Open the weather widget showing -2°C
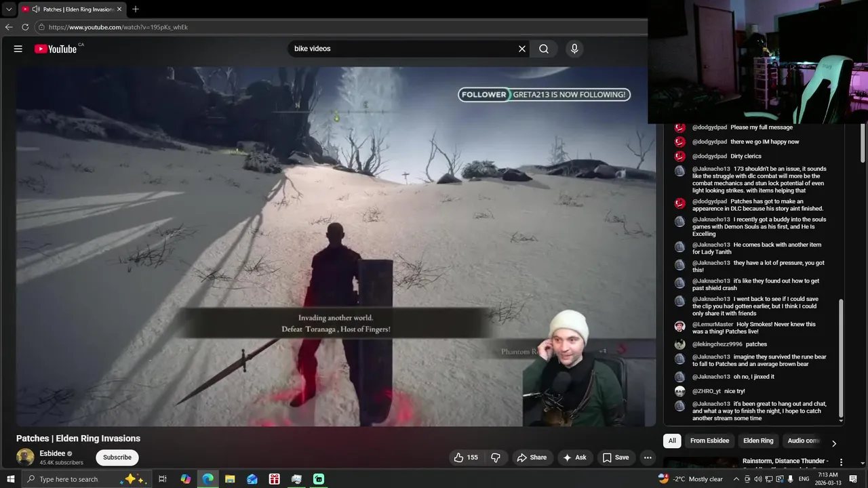Image resolution: width=868 pixels, height=488 pixels. click(x=690, y=479)
